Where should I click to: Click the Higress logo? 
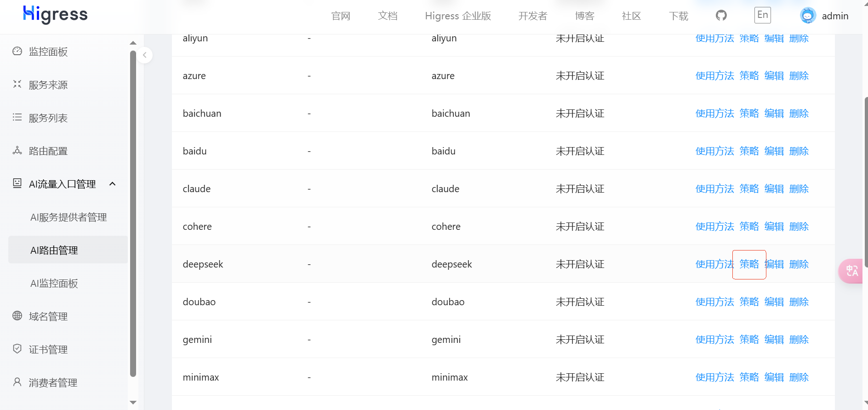55,15
